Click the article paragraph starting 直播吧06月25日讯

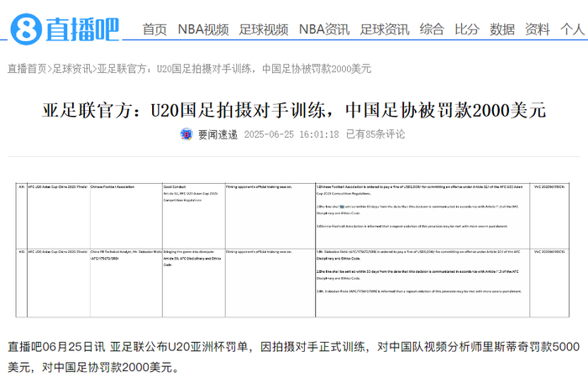294,357
